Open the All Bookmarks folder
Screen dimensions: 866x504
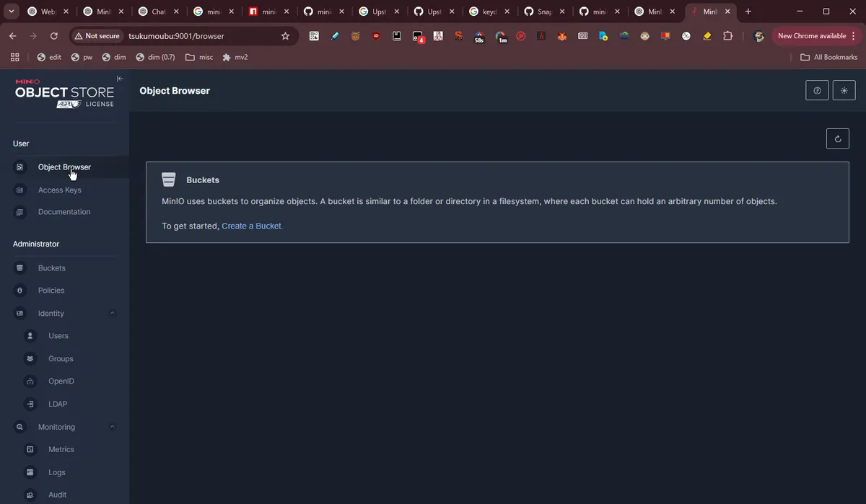pos(828,57)
